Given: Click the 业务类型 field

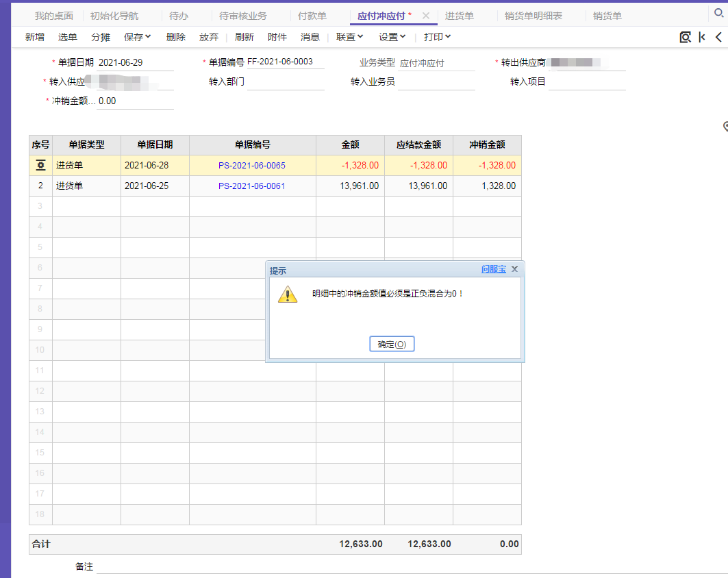Looking at the screenshot, I should (x=436, y=63).
